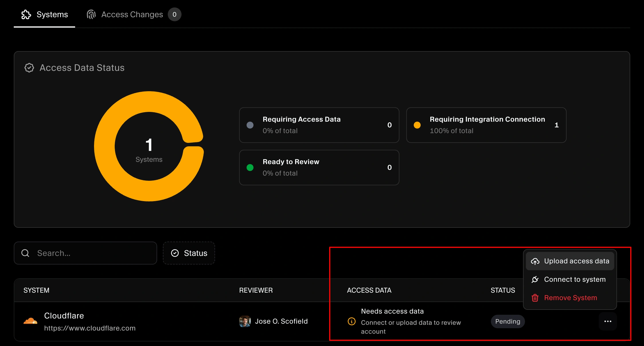Choose Connect to system menu item
The height and width of the screenshot is (346, 644).
click(x=570, y=279)
